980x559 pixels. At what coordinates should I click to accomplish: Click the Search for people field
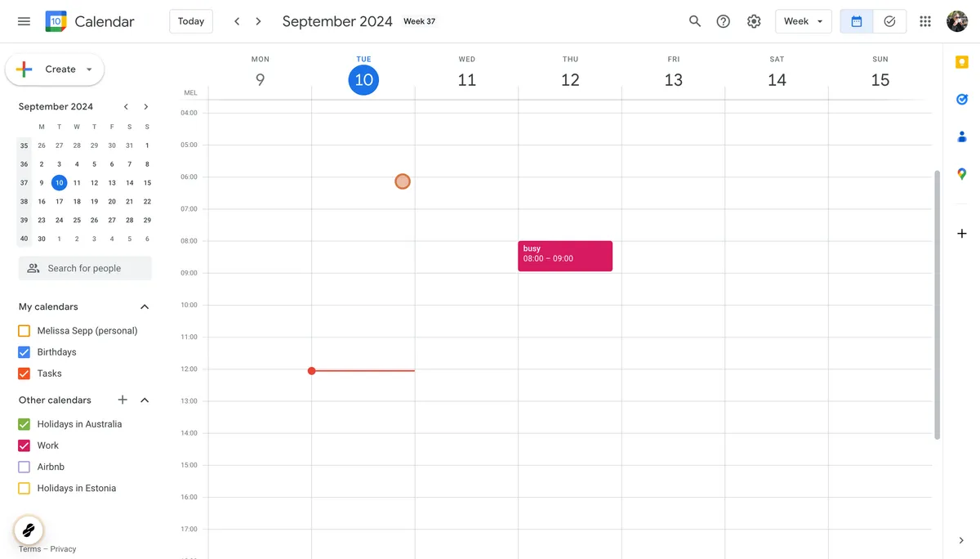pos(85,268)
